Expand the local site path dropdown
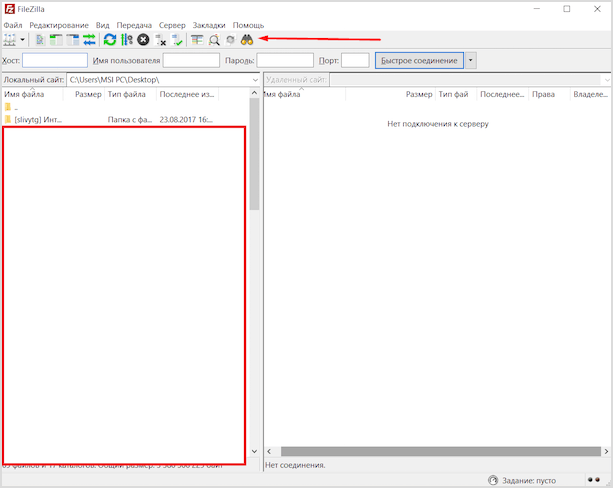Viewport: 613px width, 488px height. pyautogui.click(x=254, y=79)
